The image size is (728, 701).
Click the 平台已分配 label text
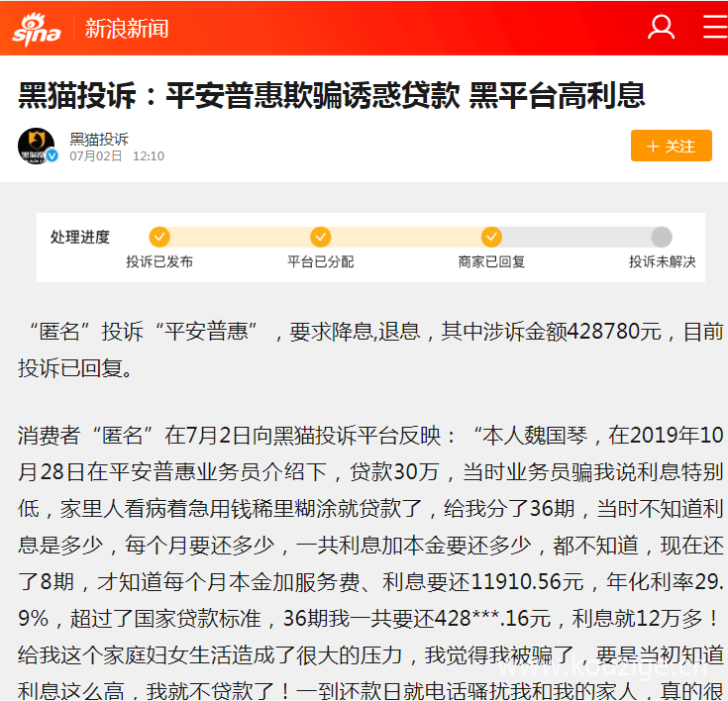coord(320,261)
